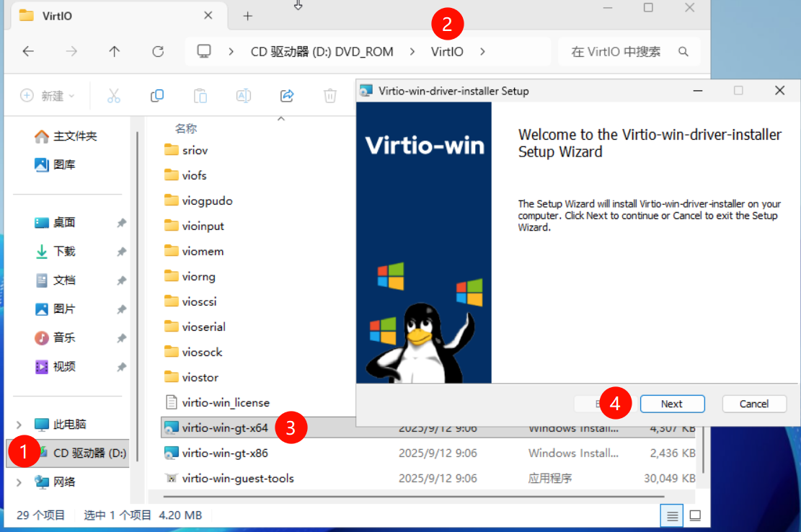Switch to details list view
The height and width of the screenshot is (532, 801).
click(672, 515)
